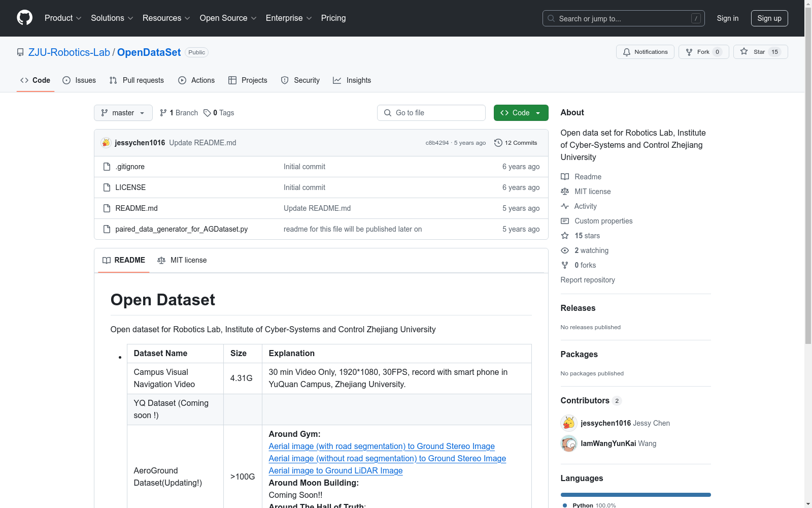This screenshot has height=508, width=812.
Task: Click the pulse icon beside Activity
Action: pos(565,206)
